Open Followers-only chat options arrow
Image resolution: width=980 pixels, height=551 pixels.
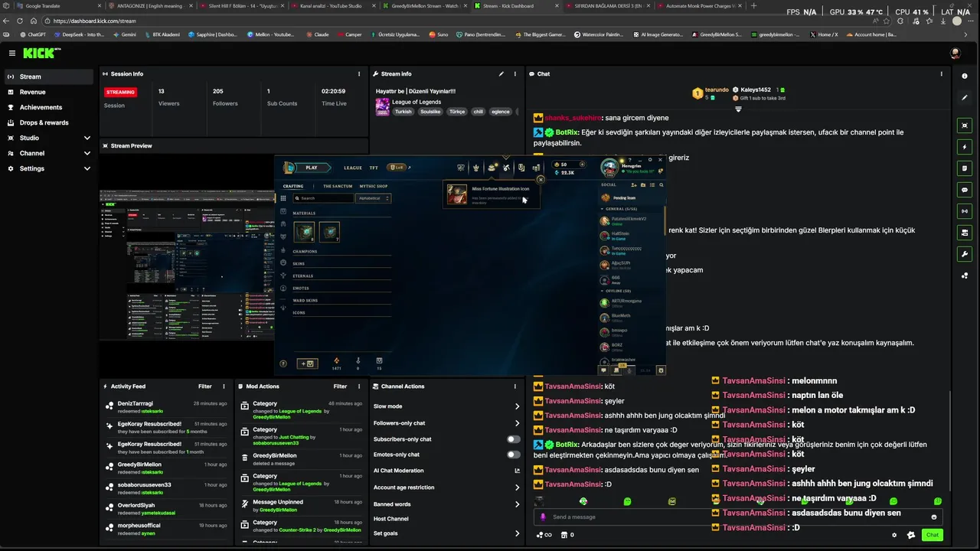(x=517, y=423)
